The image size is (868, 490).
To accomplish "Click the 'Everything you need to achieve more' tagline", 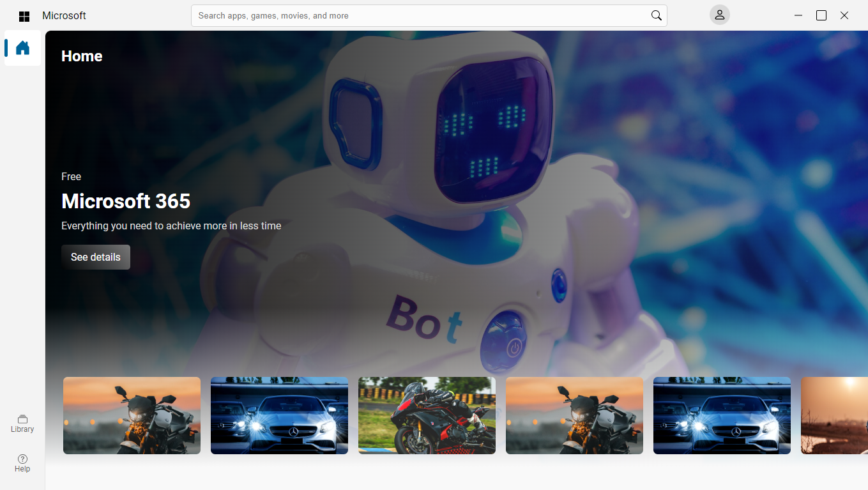I will coord(171,226).
